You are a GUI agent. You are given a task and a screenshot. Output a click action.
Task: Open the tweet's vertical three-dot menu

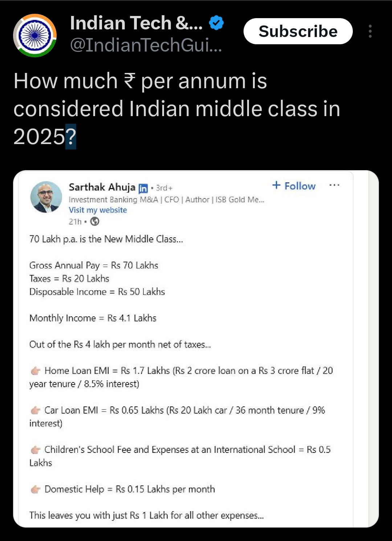coord(370,32)
